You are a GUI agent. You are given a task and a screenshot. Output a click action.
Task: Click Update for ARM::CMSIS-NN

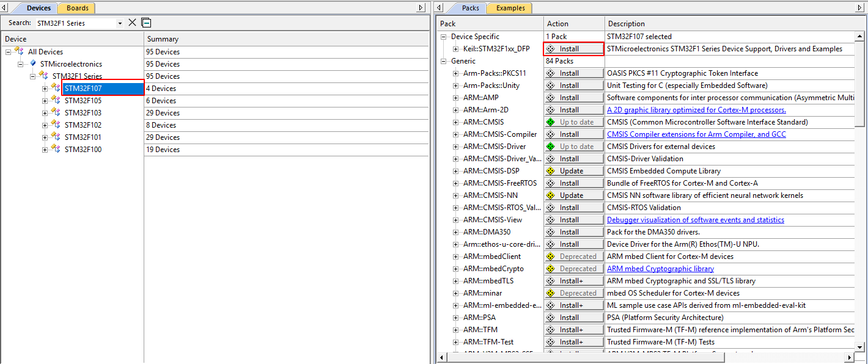[574, 195]
